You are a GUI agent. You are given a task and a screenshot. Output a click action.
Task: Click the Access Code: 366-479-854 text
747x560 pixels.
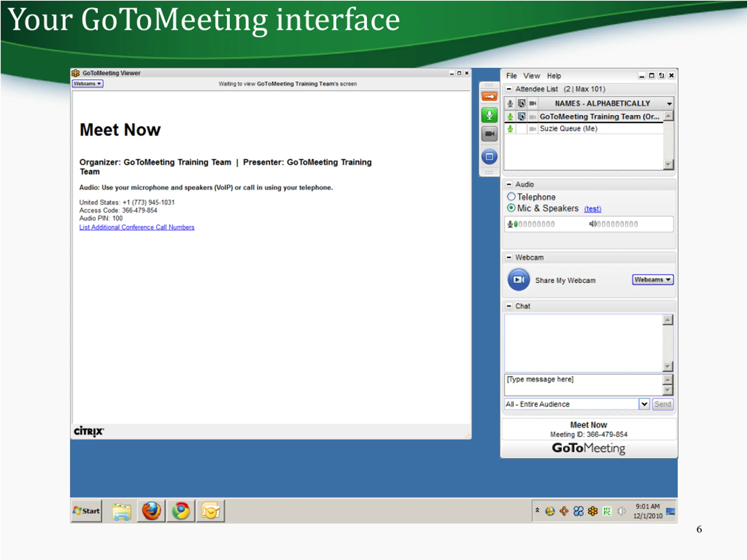[118, 210]
